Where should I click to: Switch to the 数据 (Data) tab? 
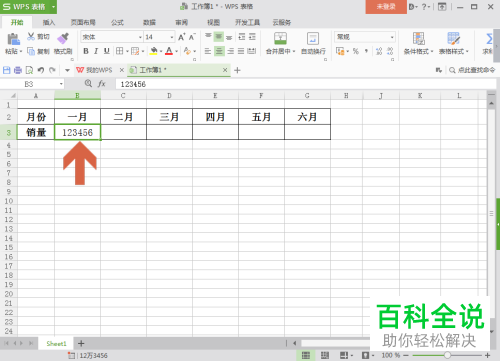pos(149,22)
